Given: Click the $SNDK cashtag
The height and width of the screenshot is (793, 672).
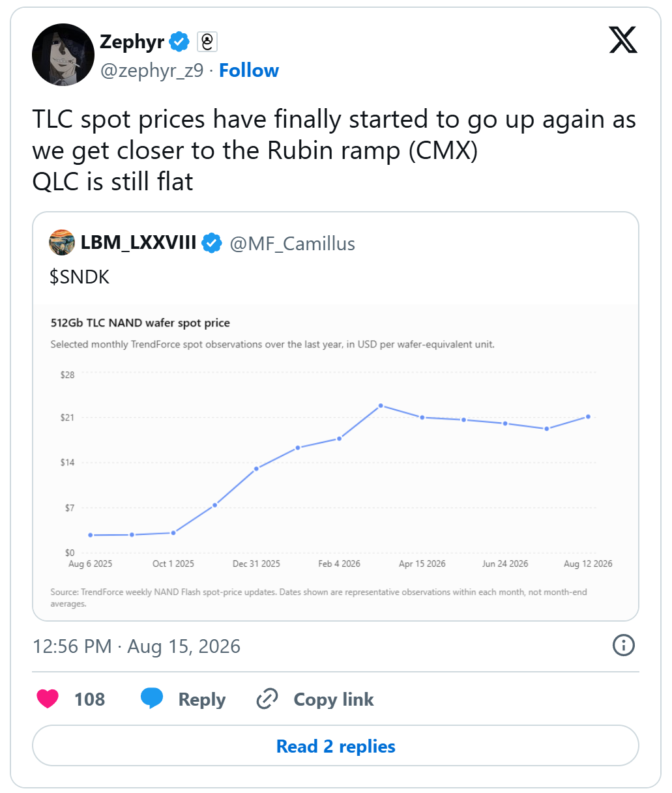Looking at the screenshot, I should pos(80,277).
